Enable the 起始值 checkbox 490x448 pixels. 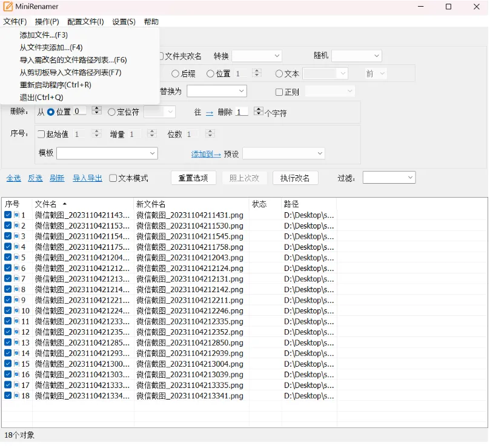[41, 134]
